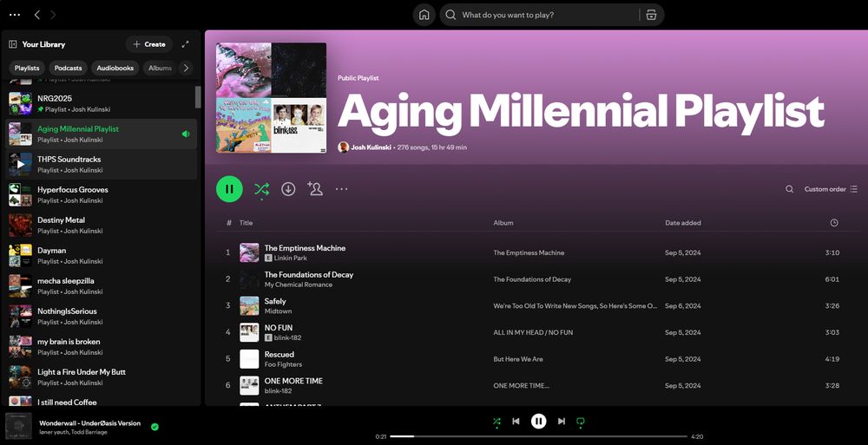Open Hyperfocus Grooves playlist
The width and height of the screenshot is (868, 445).
pos(101,195)
